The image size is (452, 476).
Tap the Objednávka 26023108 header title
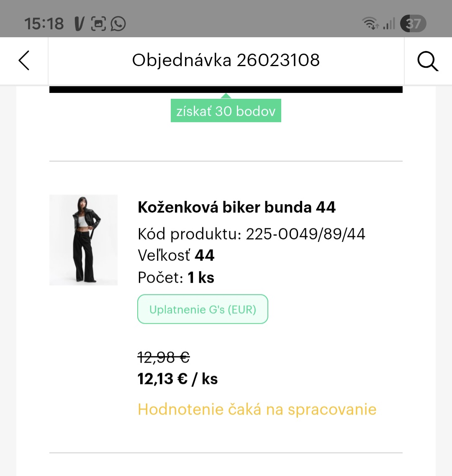(226, 60)
